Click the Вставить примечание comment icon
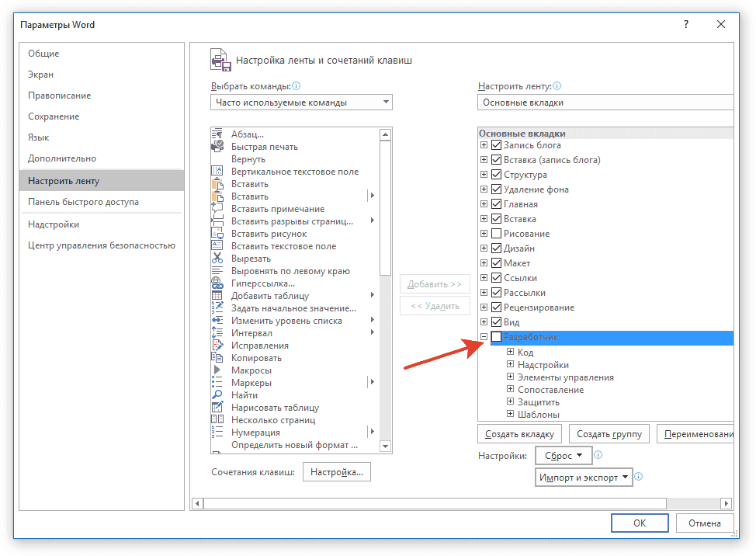This screenshot has height=556, width=756. 217,209
